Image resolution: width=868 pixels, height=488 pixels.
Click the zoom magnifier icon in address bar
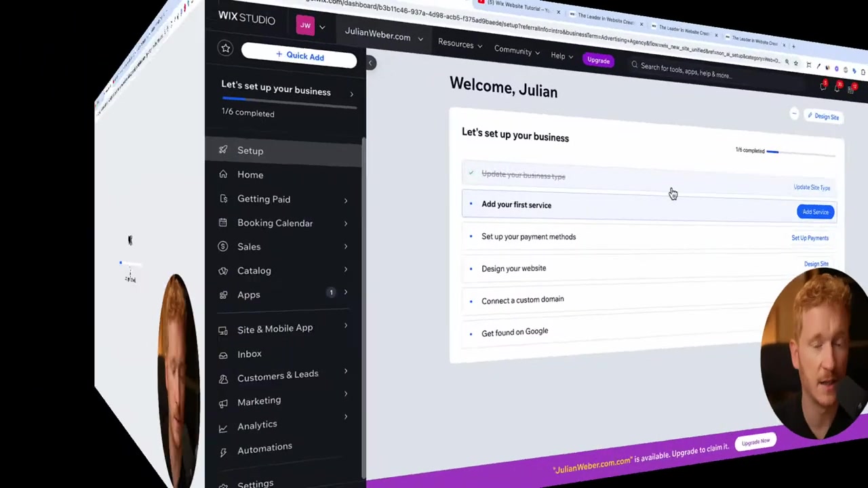coord(787,62)
